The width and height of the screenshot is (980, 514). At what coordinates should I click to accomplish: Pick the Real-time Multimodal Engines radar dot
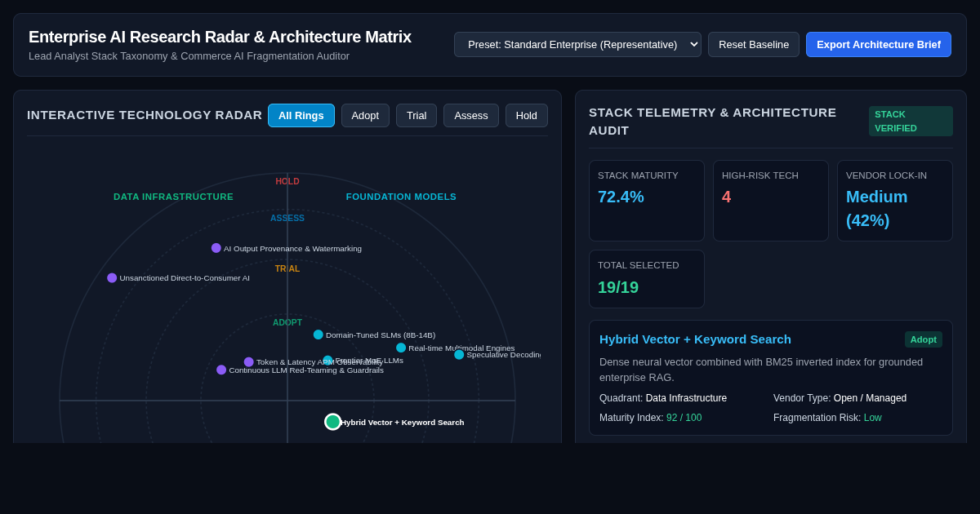coord(401,348)
